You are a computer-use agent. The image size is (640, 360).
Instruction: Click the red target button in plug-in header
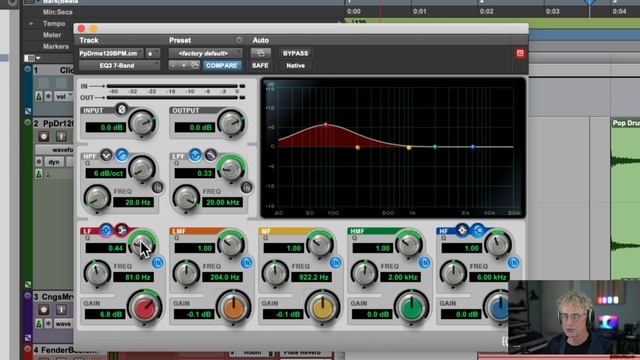pos(520,53)
